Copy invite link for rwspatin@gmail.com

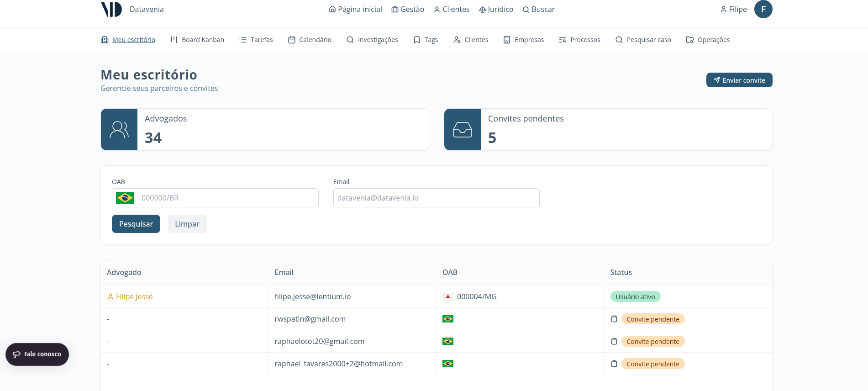(614, 319)
